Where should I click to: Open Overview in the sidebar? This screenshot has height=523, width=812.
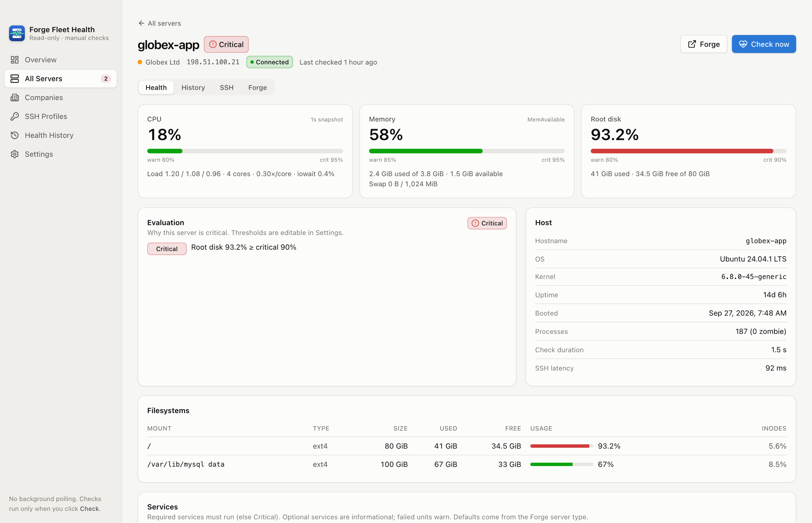[x=61, y=60]
